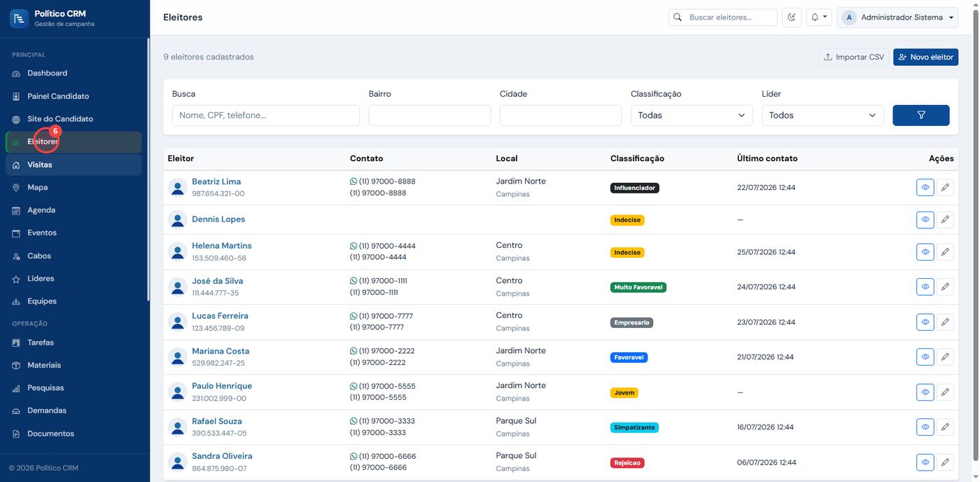This screenshot has width=980, height=482.
Task: Edit Mariana Costa pencil icon
Action: tap(945, 357)
